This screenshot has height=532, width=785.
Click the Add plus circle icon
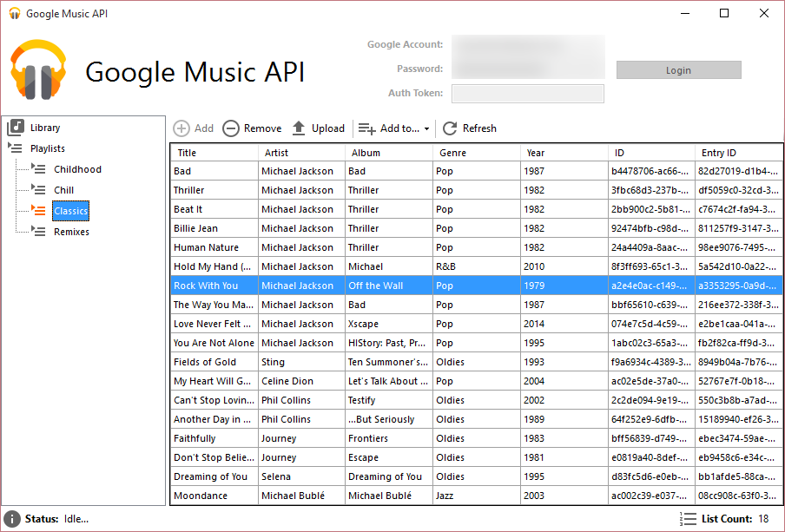pos(181,128)
